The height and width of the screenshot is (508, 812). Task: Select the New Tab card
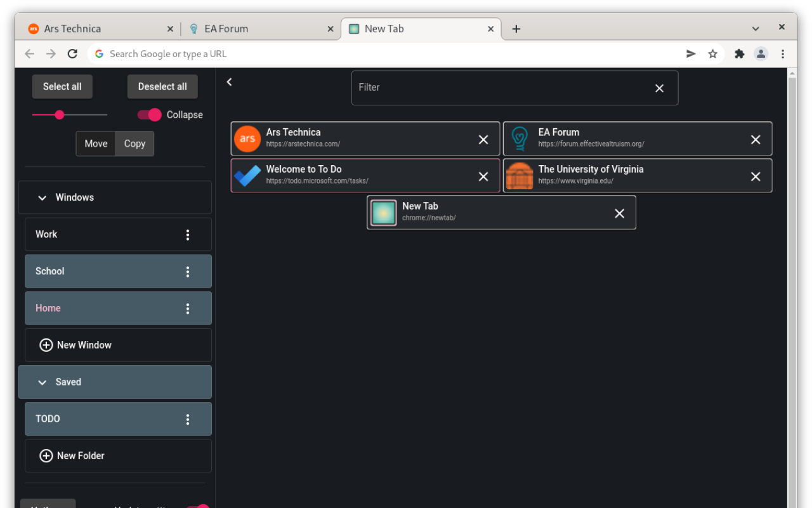[x=501, y=212]
